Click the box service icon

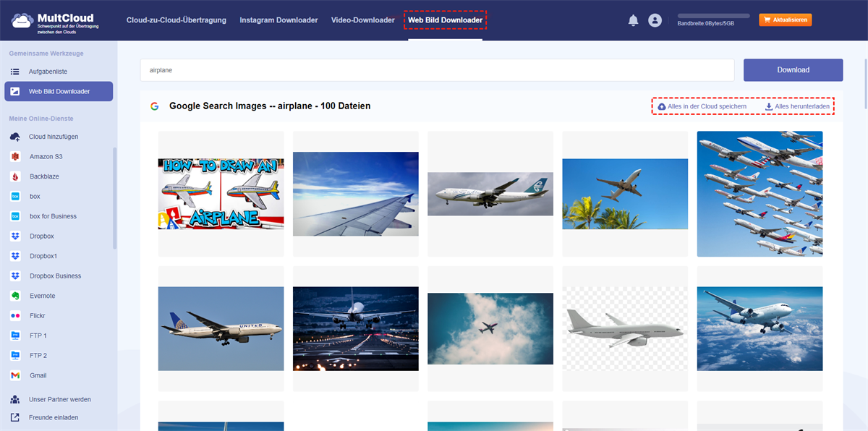click(15, 196)
